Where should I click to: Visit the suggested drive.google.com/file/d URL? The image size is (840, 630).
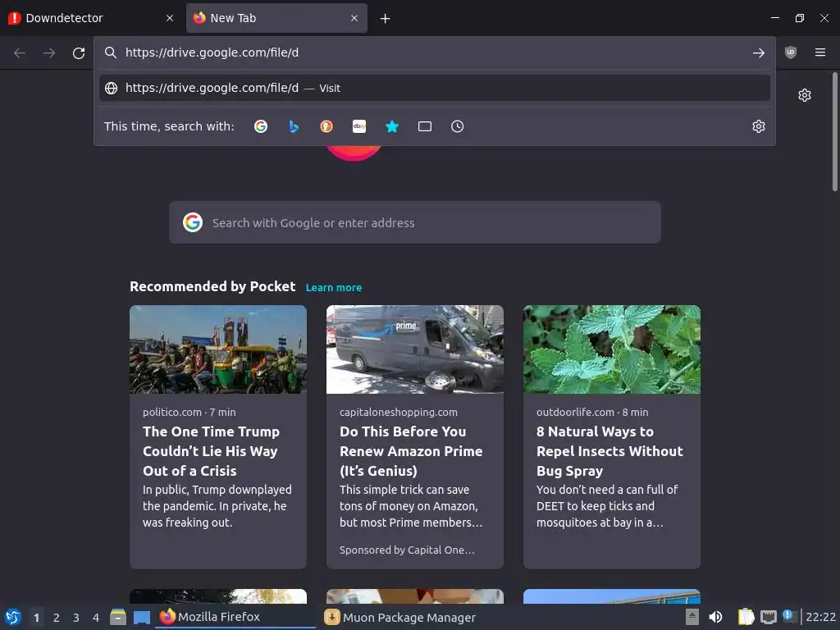point(435,88)
